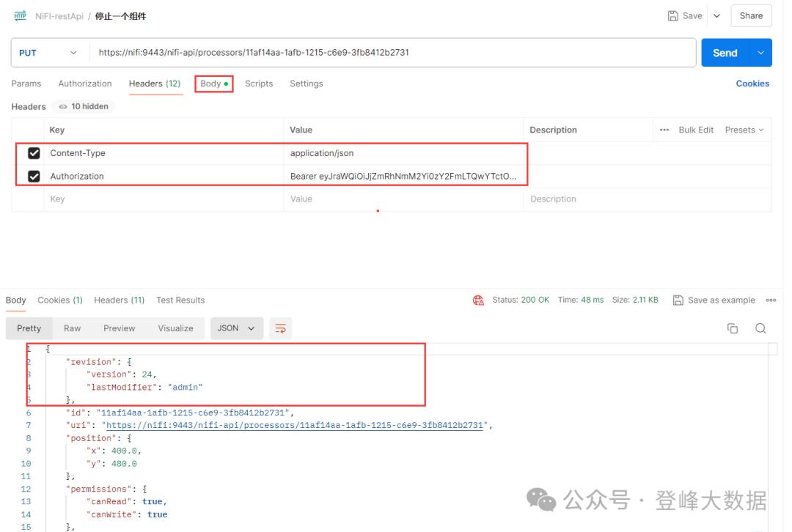Image resolution: width=792 pixels, height=532 pixels.
Task: Click Save as example
Action: coord(714,300)
